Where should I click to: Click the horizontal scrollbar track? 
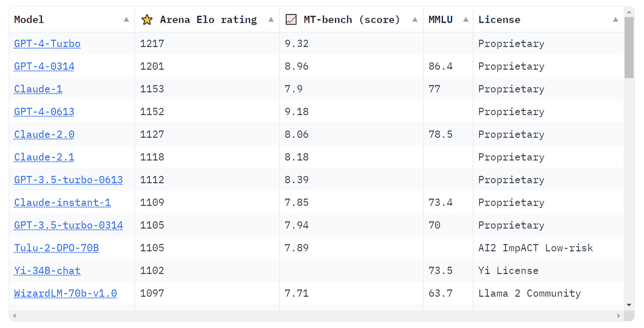[316, 316]
